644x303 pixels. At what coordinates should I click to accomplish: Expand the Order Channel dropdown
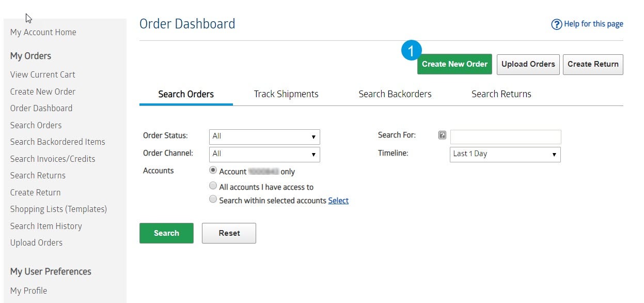[264, 154]
